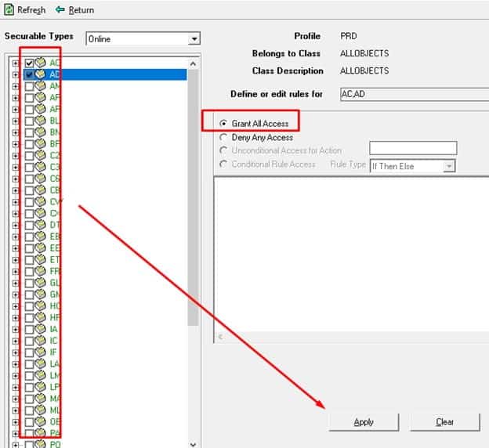
Task: Expand the IF tree node
Action: tap(16, 352)
